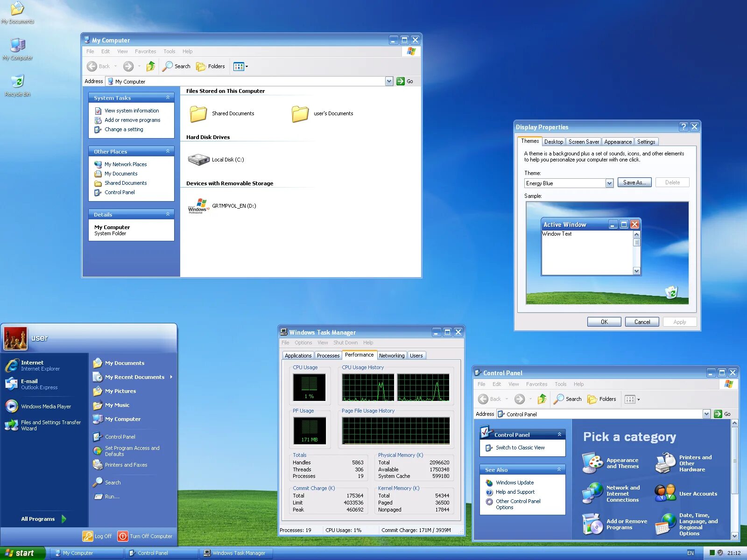Open the Appearance tab in Display Properties
This screenshot has width=747, height=560.
click(618, 142)
